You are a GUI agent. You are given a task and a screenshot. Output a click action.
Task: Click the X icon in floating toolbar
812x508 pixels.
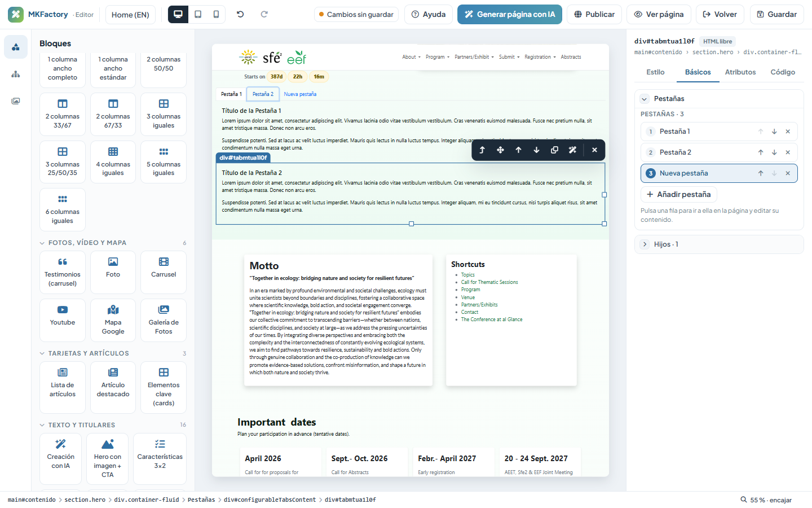594,150
